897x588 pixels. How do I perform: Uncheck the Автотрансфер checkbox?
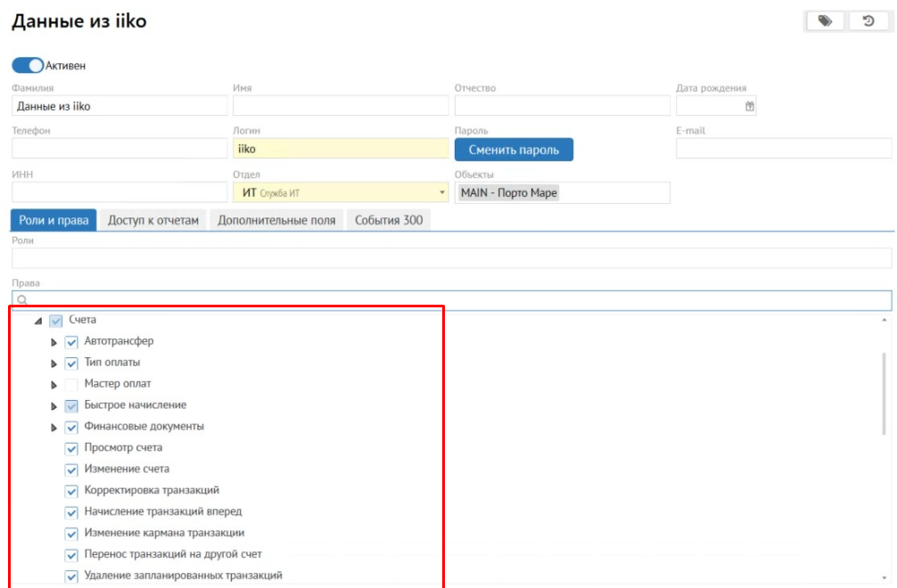click(71, 342)
